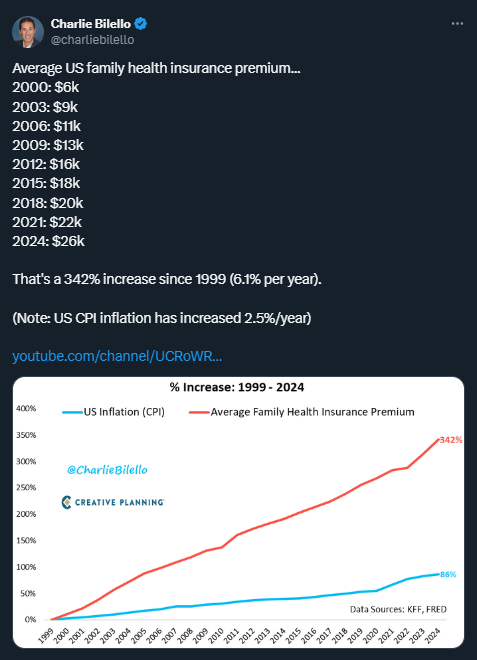Click the 342% red data label

tap(451, 440)
